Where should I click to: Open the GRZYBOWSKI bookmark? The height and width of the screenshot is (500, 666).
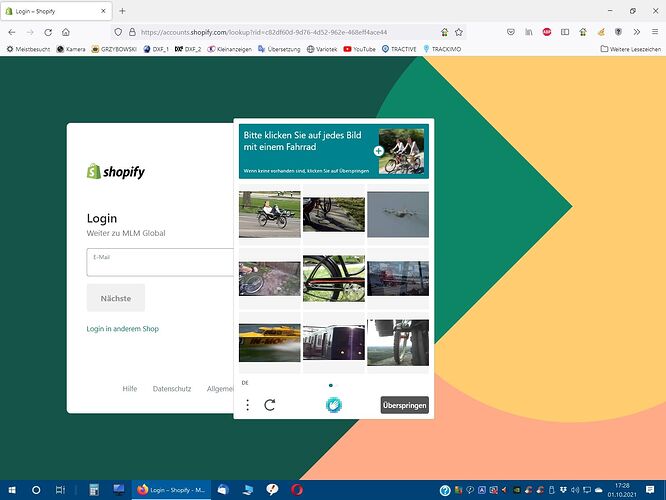tap(114, 49)
